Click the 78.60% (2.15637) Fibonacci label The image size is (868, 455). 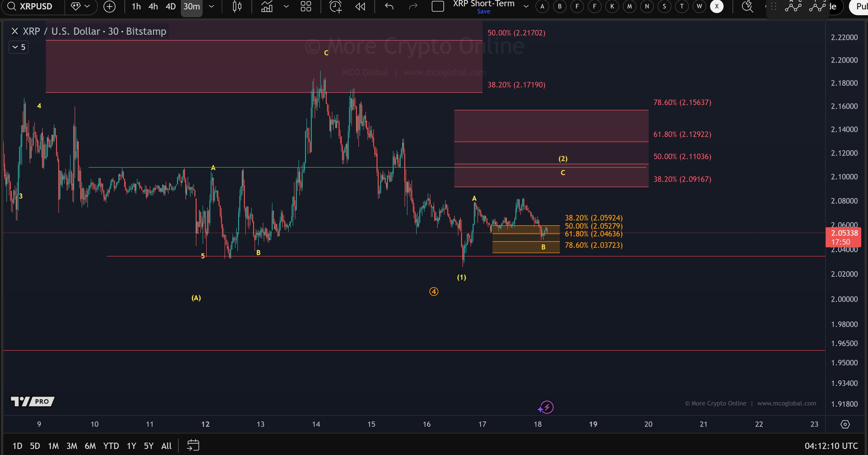(x=682, y=103)
